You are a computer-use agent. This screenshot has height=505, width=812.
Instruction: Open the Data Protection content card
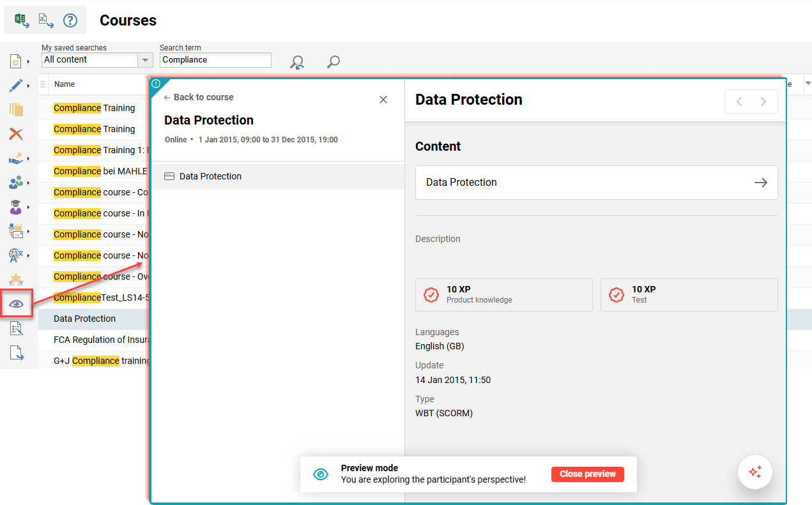597,183
